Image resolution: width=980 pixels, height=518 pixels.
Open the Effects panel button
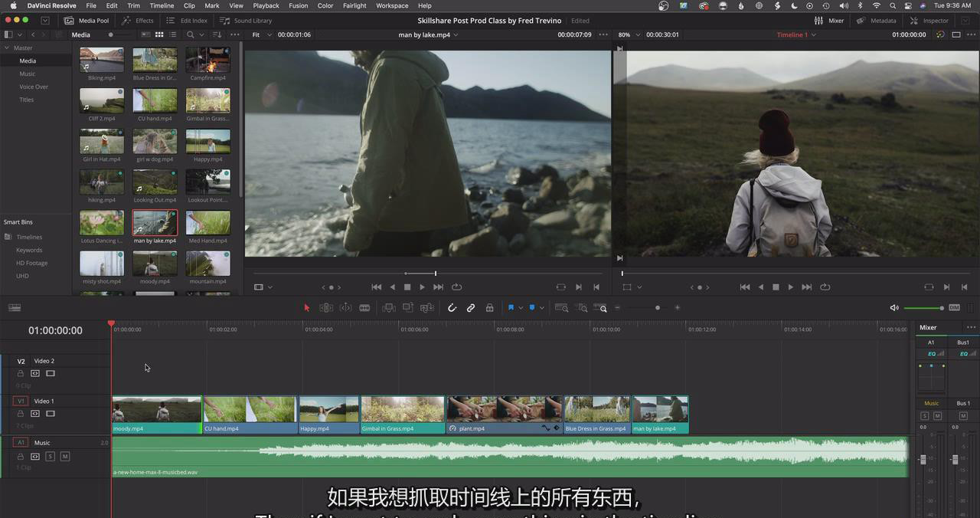coord(139,21)
